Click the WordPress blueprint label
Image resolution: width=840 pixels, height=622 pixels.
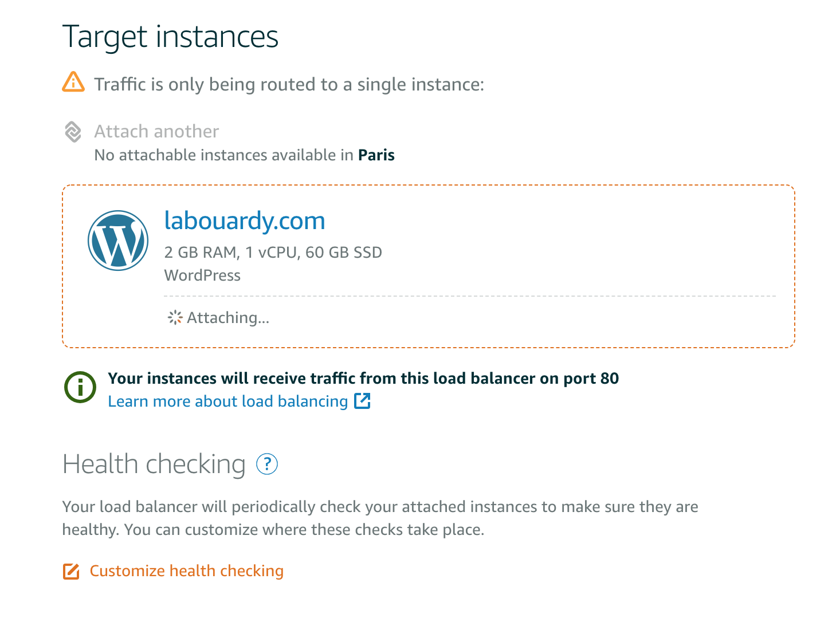202,275
